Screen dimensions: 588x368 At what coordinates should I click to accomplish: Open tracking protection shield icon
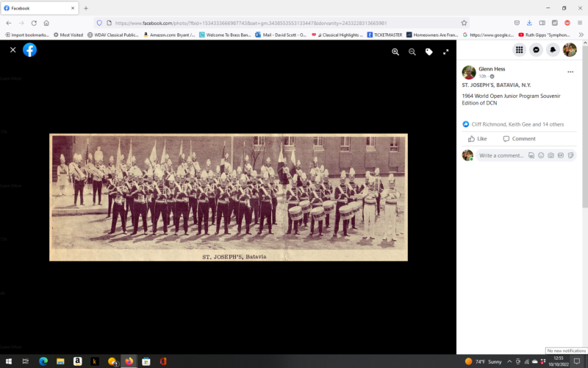[x=99, y=23]
